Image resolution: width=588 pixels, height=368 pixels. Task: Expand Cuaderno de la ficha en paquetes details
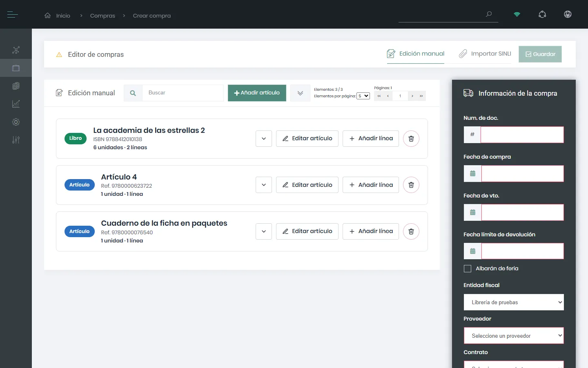264,231
